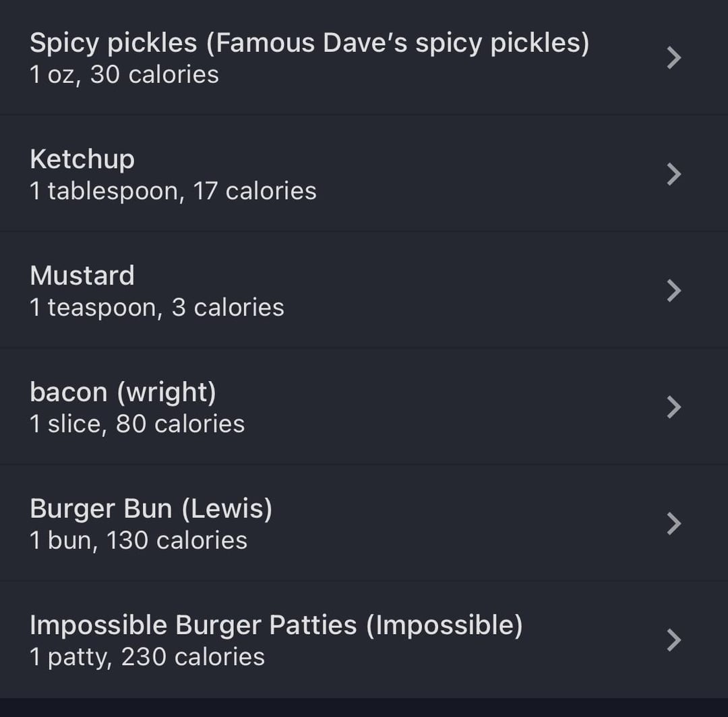Select the bacon (wright) title
Viewport: 728px width, 717px height.
[x=123, y=392]
